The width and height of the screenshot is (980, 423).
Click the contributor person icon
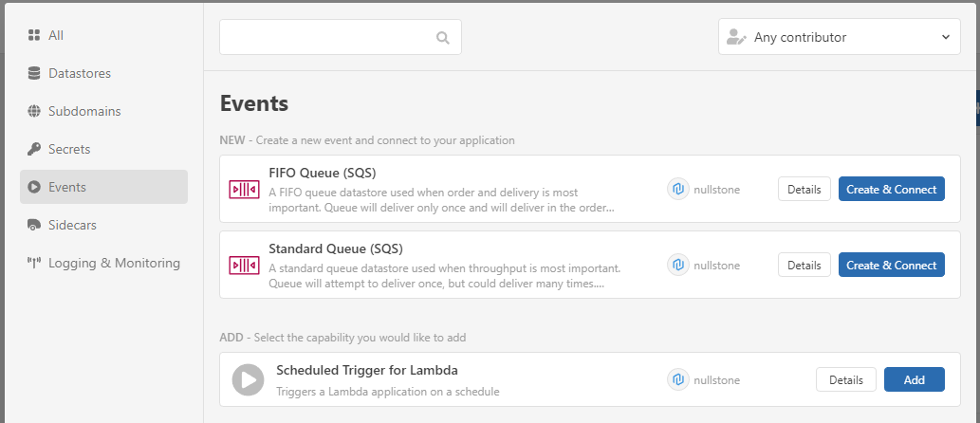click(x=735, y=37)
